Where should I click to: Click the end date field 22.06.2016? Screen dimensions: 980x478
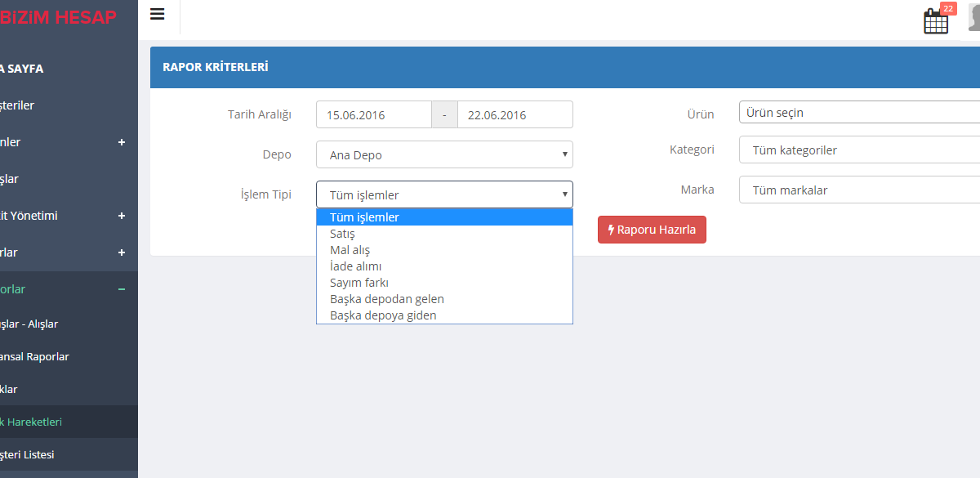tap(514, 114)
